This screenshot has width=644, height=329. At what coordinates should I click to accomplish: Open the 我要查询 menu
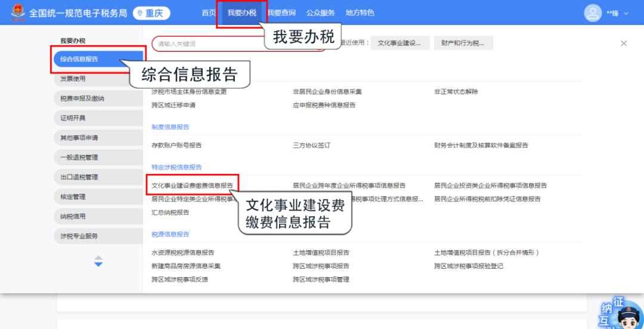281,13
